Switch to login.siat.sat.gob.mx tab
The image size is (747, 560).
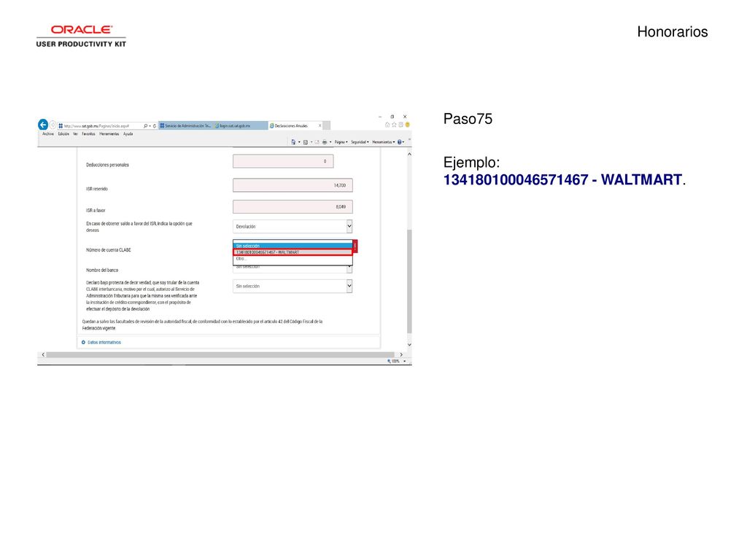click(x=241, y=125)
